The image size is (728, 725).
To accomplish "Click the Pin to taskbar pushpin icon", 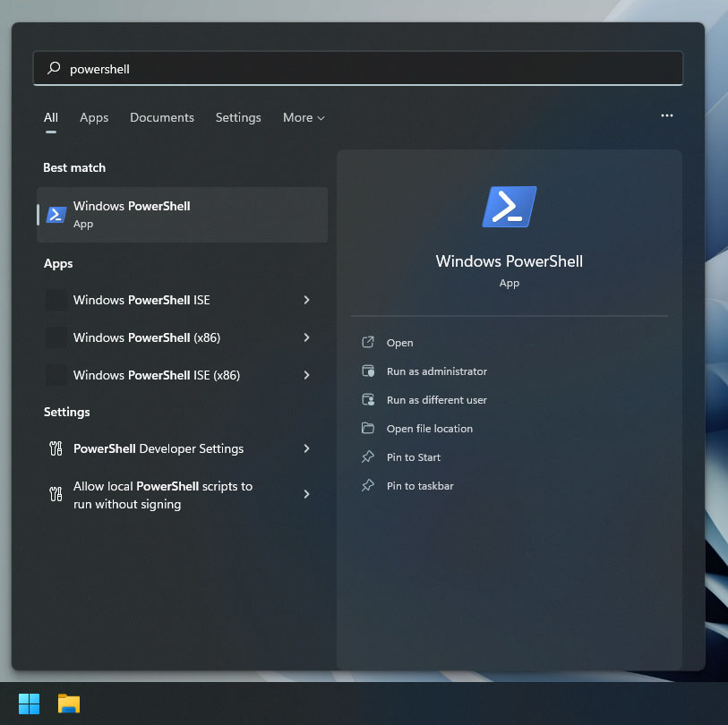I will (368, 485).
